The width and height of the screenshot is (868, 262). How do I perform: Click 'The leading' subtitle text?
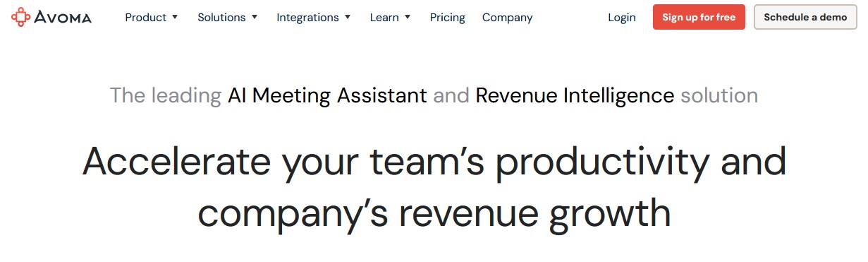[166, 95]
